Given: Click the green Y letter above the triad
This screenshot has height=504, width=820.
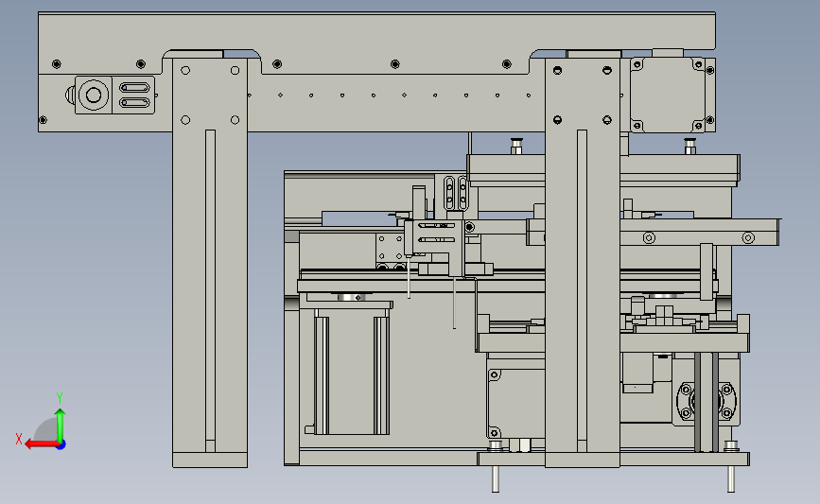Looking at the screenshot, I should (60, 398).
